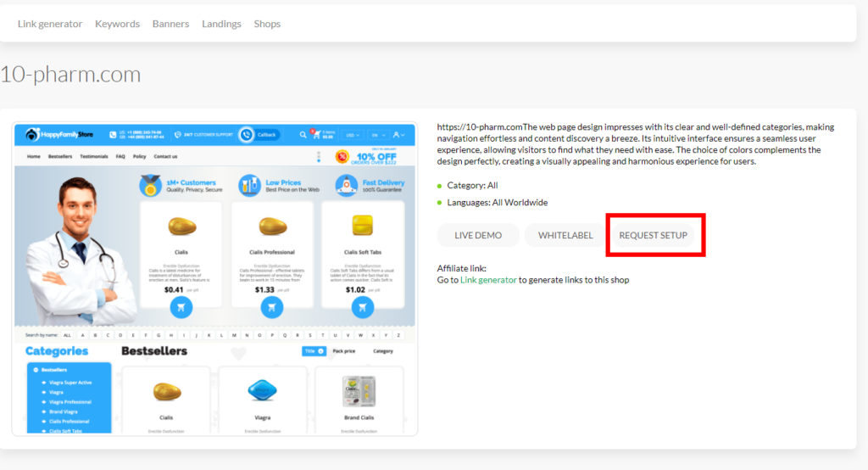Click the Brand Cialis product image
This screenshot has width=868, height=470.
[359, 391]
